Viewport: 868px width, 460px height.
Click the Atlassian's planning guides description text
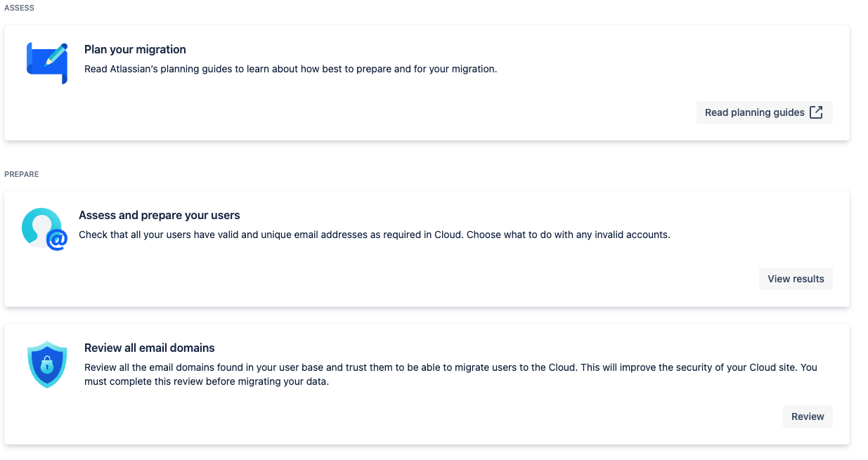290,69
